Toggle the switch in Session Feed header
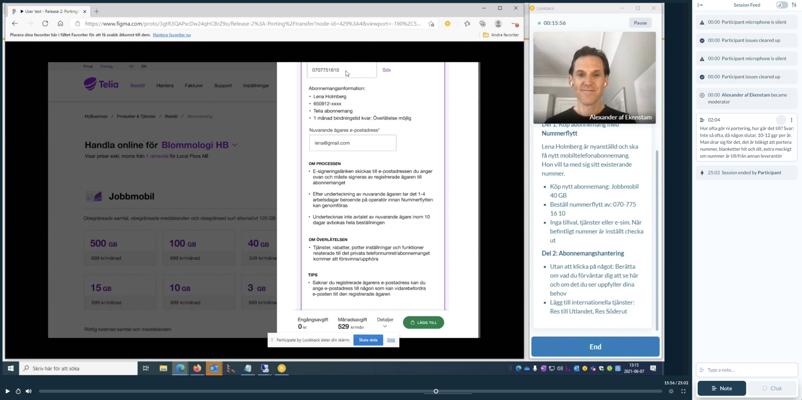 coord(782,5)
